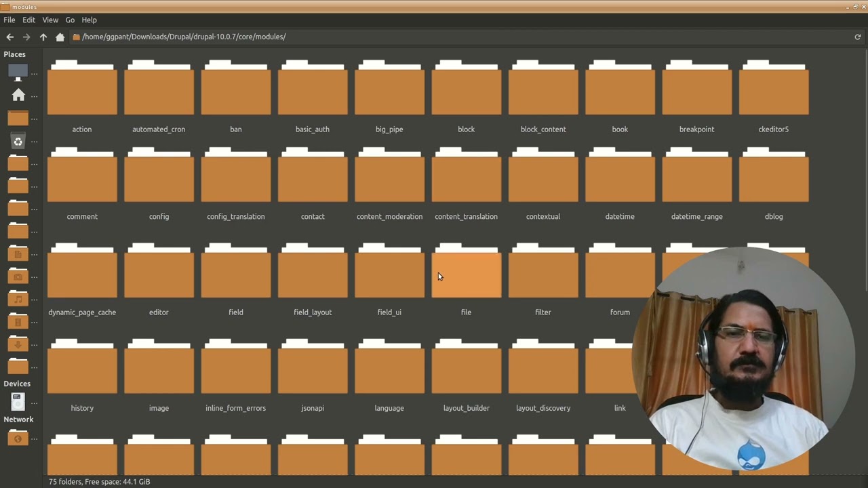Open Trash in the Places sidebar

coord(18,141)
